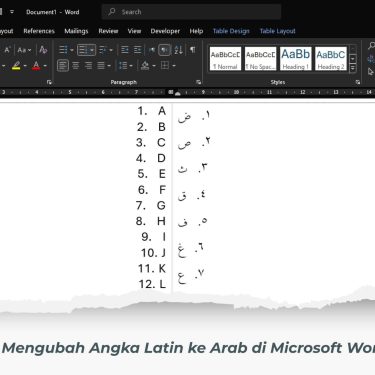Apply the No Spacing style
This screenshot has width=375, height=375.
coord(260,59)
